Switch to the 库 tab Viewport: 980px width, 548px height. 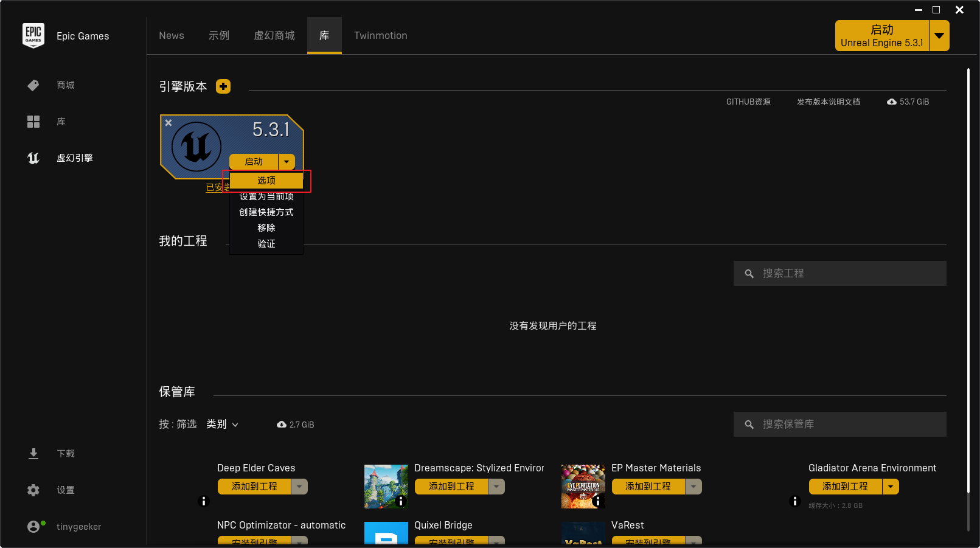[324, 36]
